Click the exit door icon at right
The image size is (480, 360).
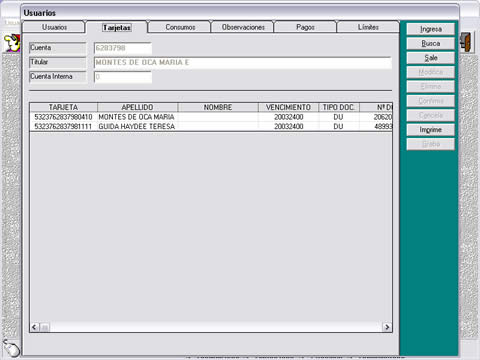467,41
